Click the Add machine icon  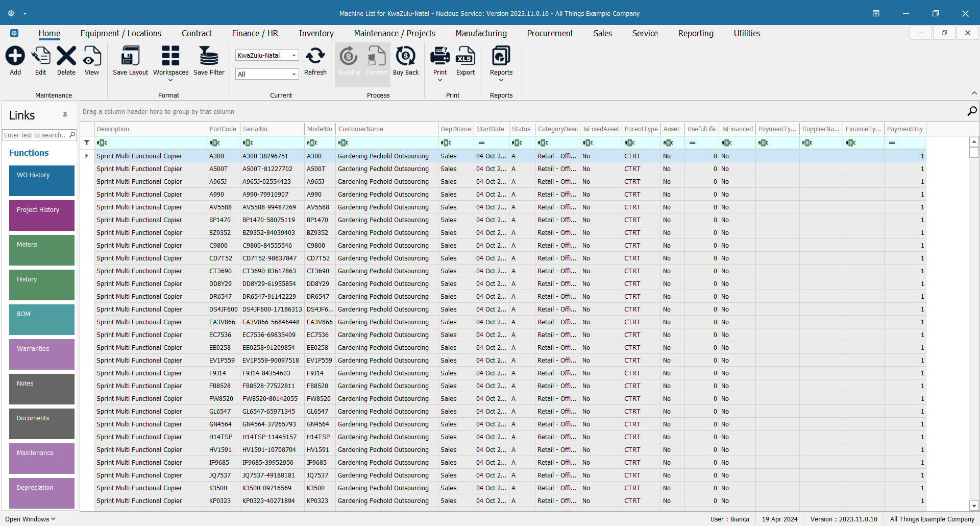point(15,56)
